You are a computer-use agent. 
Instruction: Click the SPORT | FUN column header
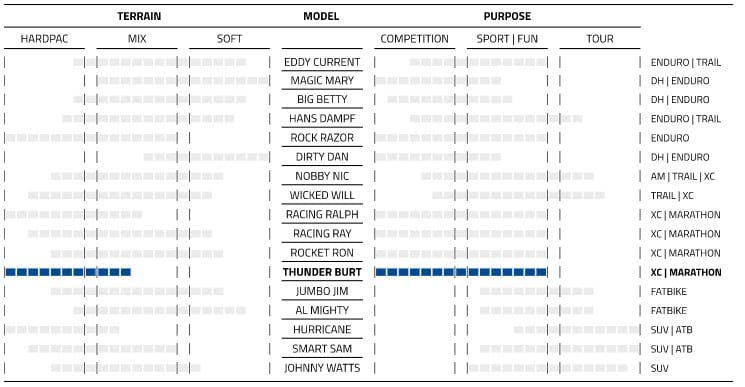[x=507, y=39]
